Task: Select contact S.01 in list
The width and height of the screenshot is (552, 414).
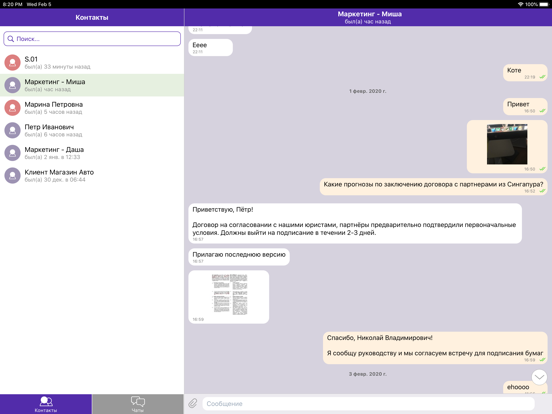Action: [92, 63]
